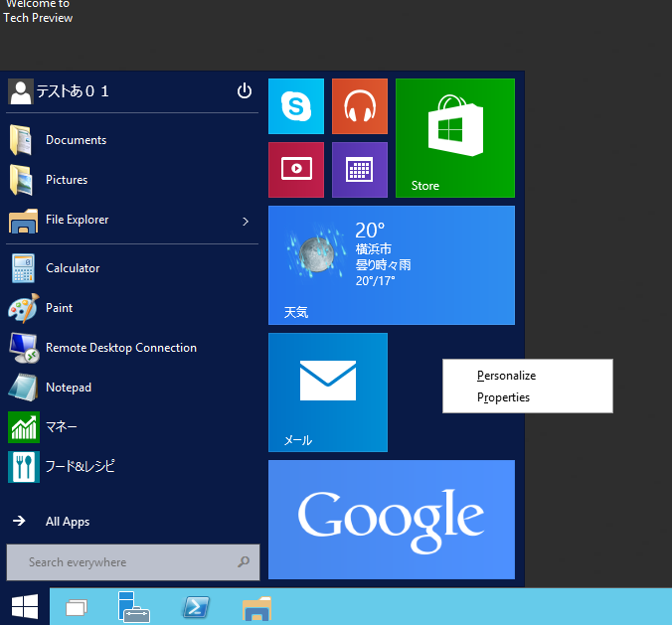Launch PowerShell from the taskbar
Image resolution: width=672 pixels, height=625 pixels.
(196, 607)
